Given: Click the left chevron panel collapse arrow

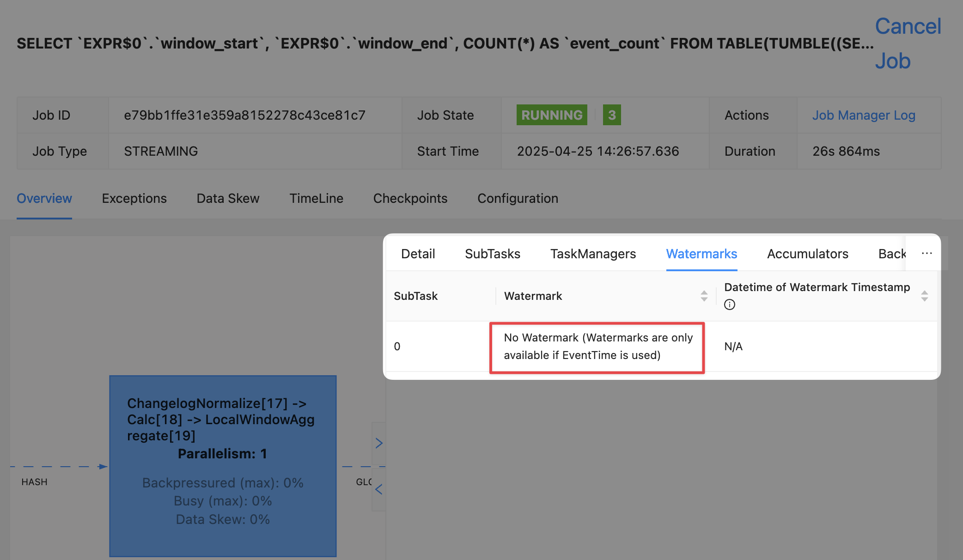Looking at the screenshot, I should coord(379,489).
